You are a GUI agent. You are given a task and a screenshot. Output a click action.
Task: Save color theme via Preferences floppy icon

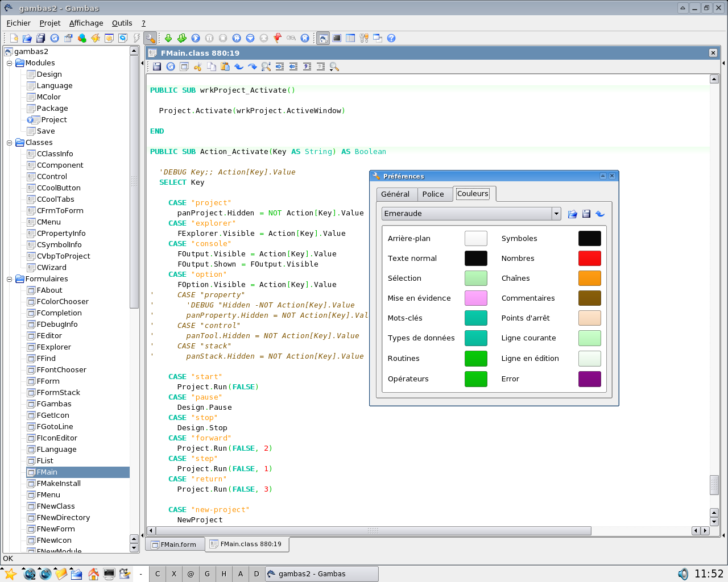(x=586, y=214)
